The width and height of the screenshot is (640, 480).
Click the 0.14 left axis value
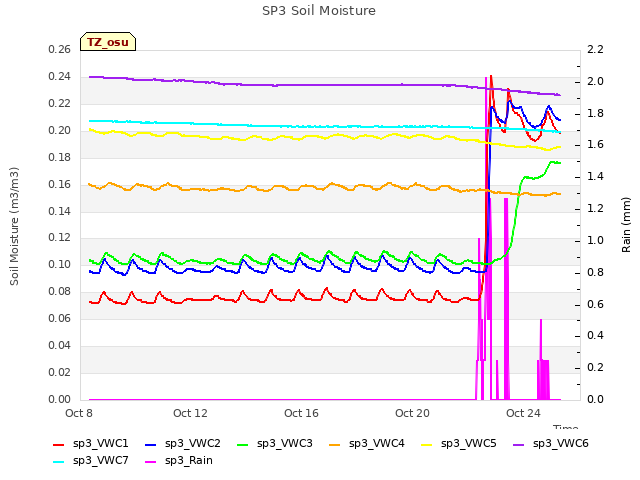[x=60, y=211]
